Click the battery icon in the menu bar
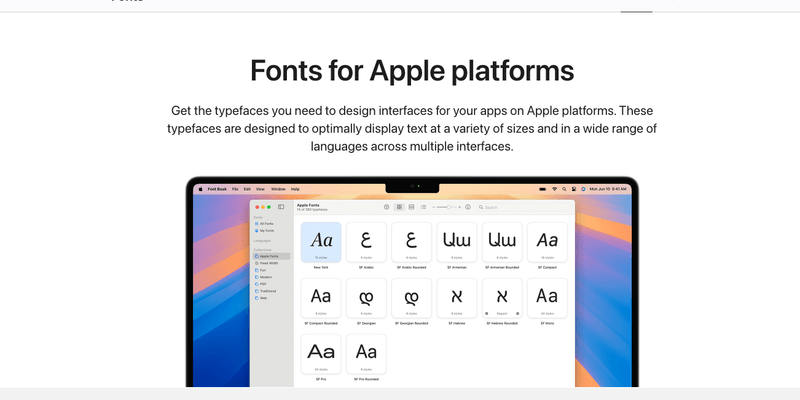The height and width of the screenshot is (400, 800). pos(543,189)
